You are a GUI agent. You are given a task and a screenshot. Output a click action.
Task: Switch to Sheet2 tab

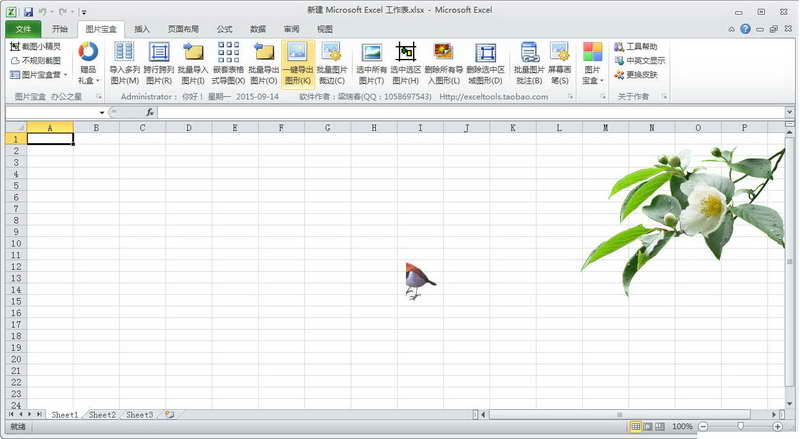point(103,415)
